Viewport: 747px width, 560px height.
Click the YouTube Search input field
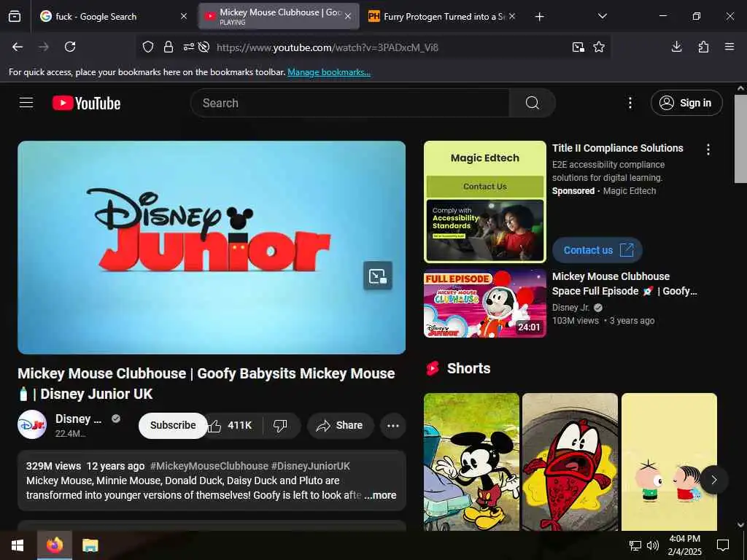click(350, 103)
